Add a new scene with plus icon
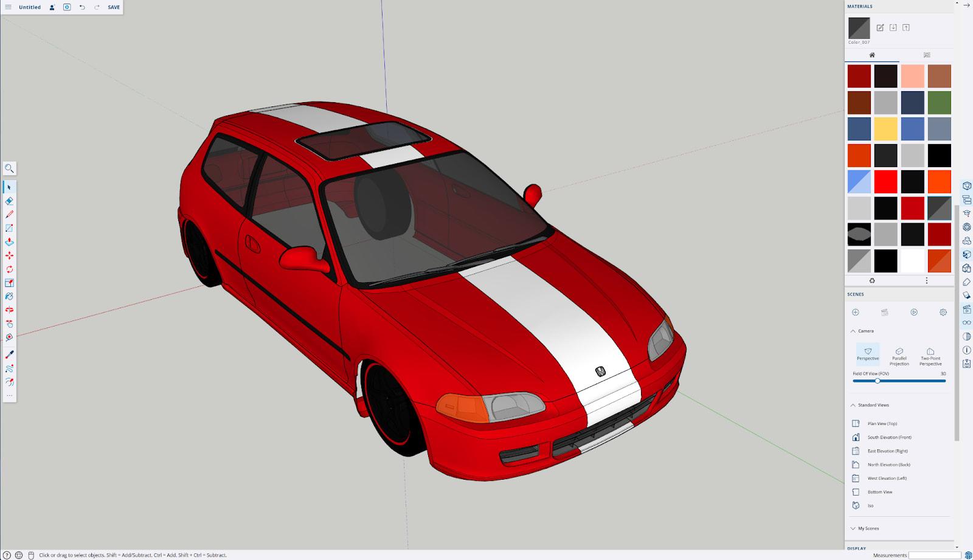973x560 pixels. (856, 312)
